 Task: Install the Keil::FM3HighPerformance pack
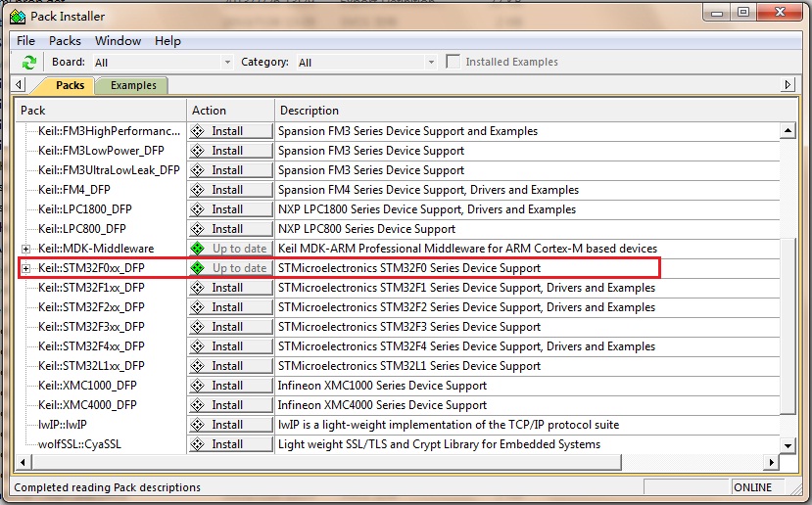[x=230, y=131]
